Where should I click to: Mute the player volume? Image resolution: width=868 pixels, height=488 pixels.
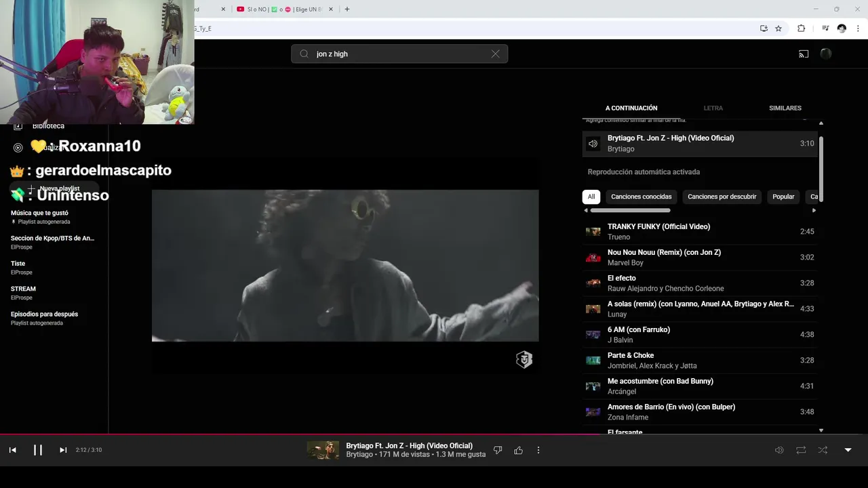(779, 450)
